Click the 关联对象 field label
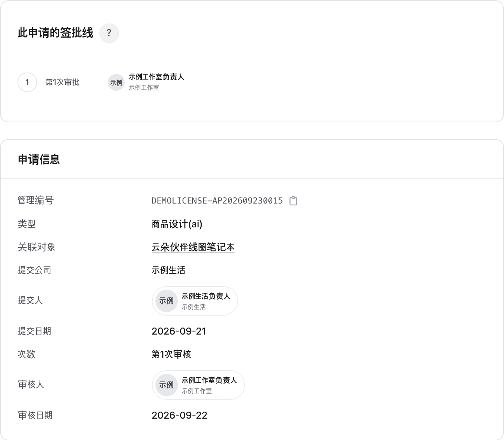This screenshot has width=504, height=440. pos(37,247)
